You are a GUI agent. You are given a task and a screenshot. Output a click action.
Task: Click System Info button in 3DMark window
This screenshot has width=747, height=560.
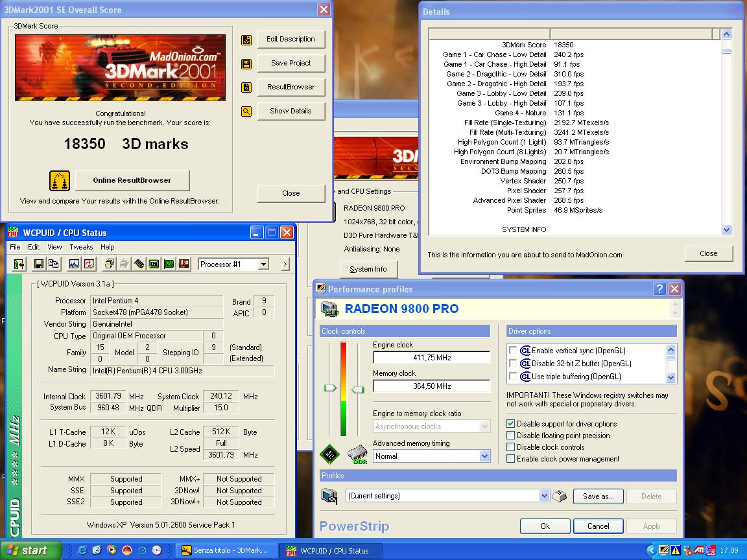click(368, 269)
